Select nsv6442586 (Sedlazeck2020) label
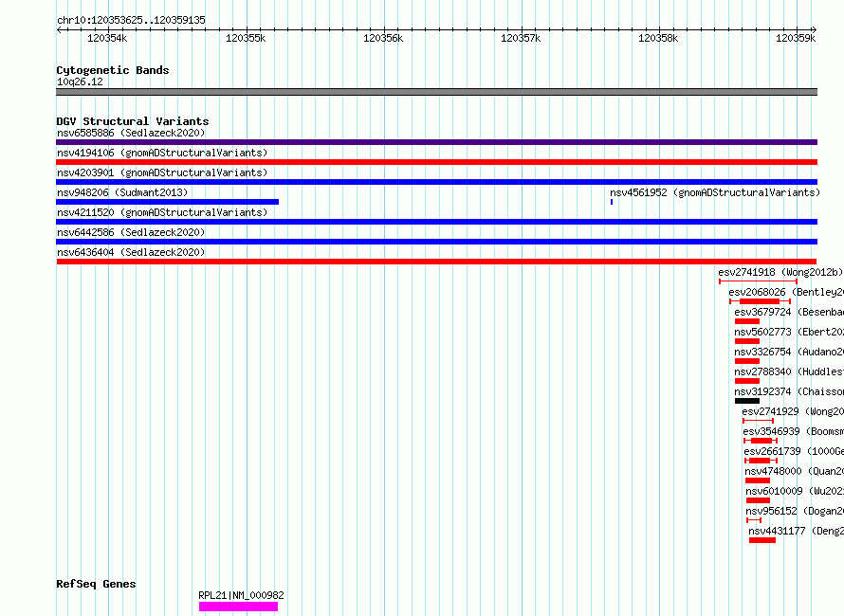 [131, 232]
